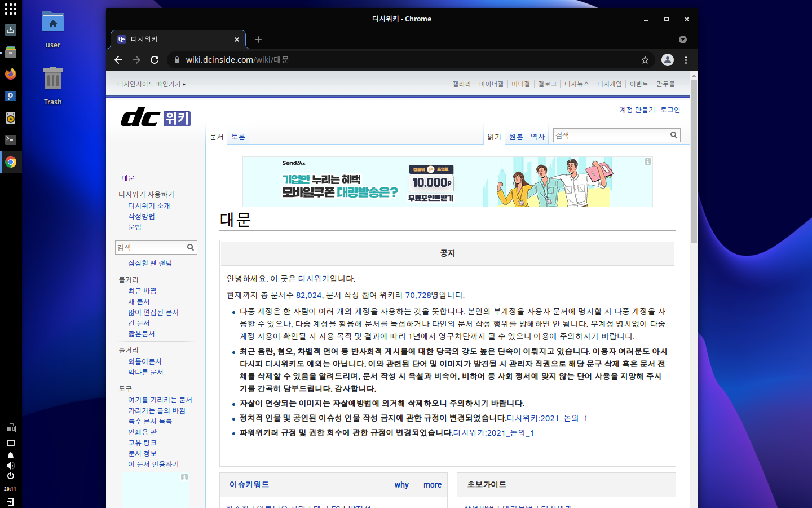This screenshot has width=812, height=508.
Task: Click the browser reload button
Action: coord(155,60)
